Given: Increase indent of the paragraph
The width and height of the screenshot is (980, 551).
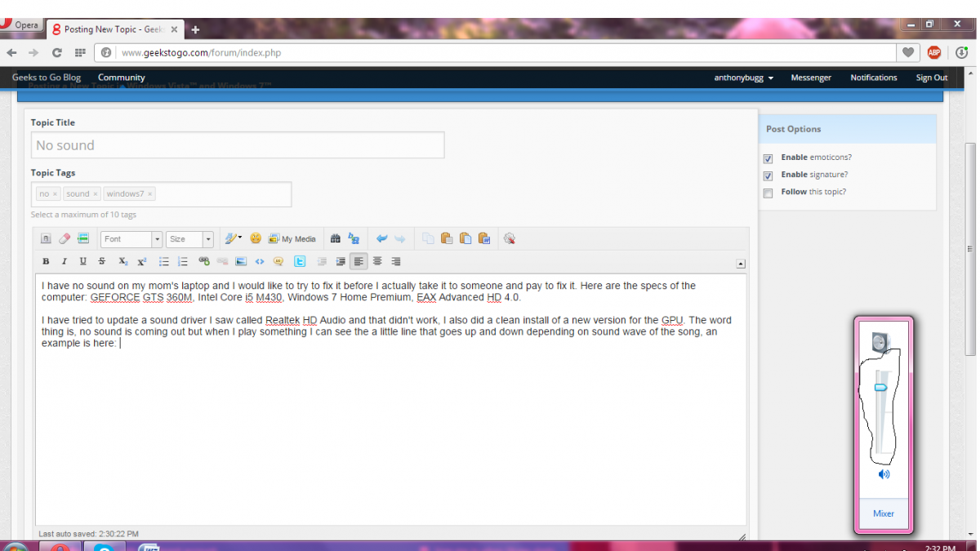Looking at the screenshot, I should click(x=341, y=262).
